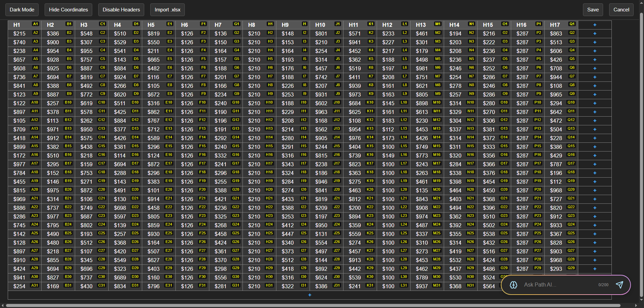Select cell Q20 with $968
Image resolution: width=644 pixels, height=308 pixels.
point(561,190)
